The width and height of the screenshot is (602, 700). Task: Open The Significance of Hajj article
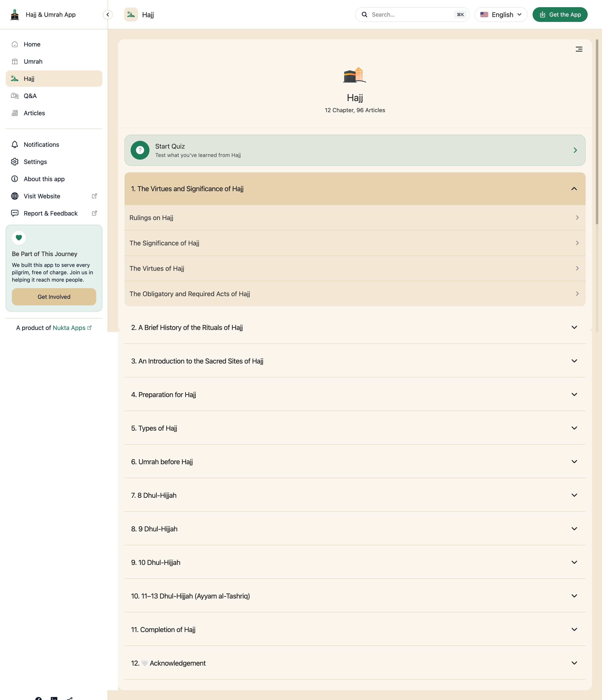click(355, 243)
